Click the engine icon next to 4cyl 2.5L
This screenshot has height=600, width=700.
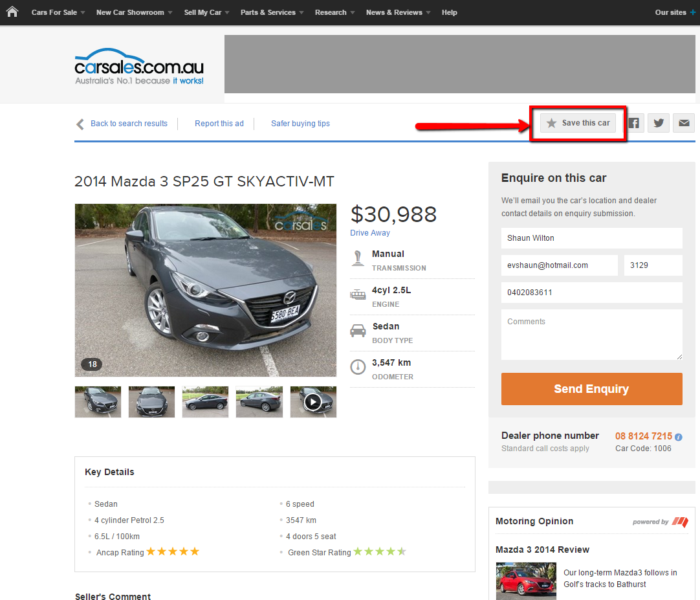(x=358, y=294)
